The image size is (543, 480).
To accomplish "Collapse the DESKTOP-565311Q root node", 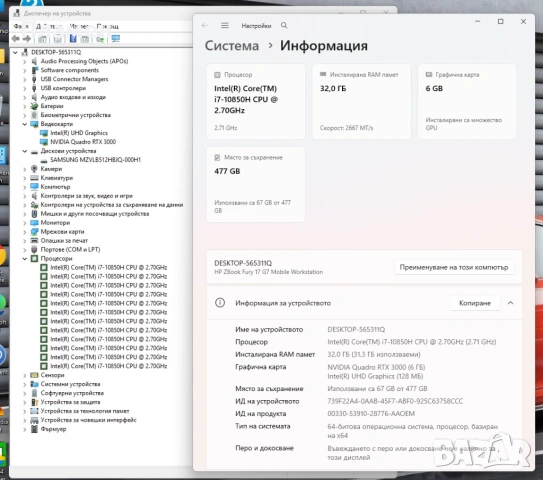I will pyautogui.click(x=15, y=52).
